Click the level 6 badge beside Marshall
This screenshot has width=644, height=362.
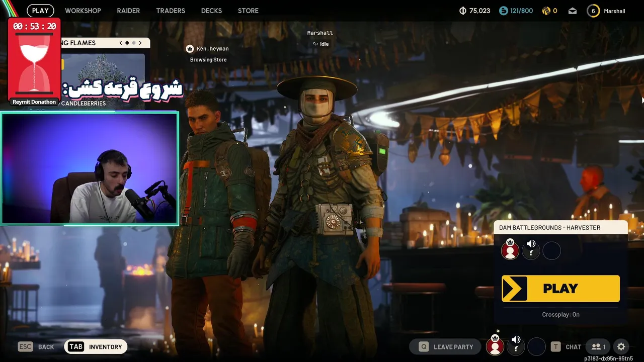(593, 11)
